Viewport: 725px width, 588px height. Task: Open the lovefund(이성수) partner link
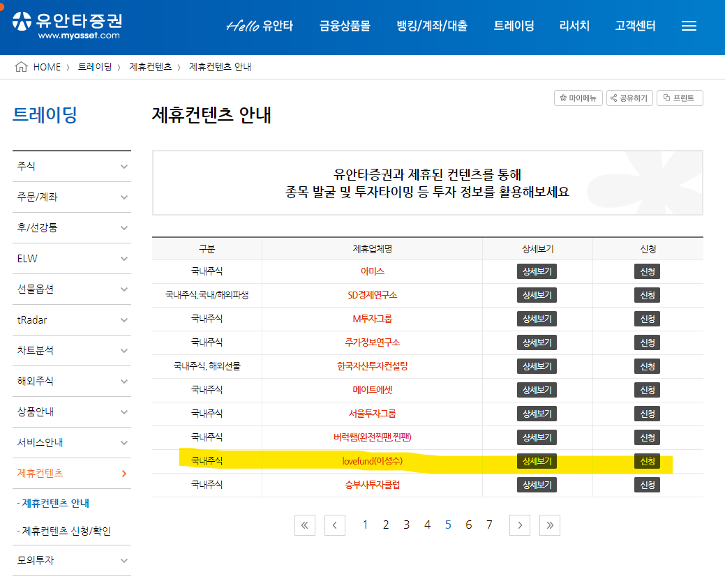372,461
